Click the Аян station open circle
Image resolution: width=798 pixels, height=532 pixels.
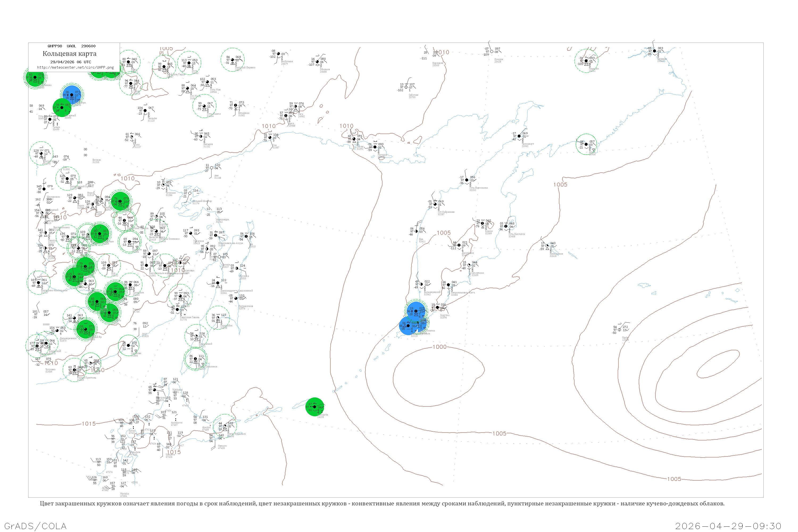coord(212,168)
